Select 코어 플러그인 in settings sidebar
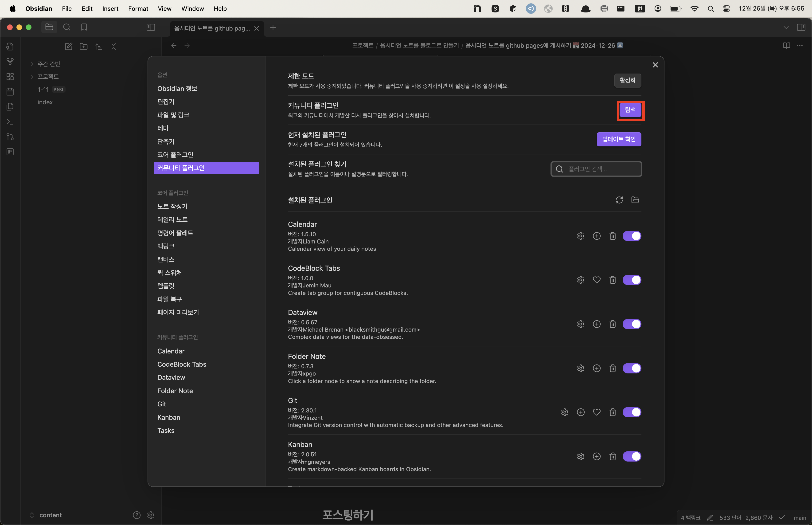812x525 pixels. [x=206, y=155]
